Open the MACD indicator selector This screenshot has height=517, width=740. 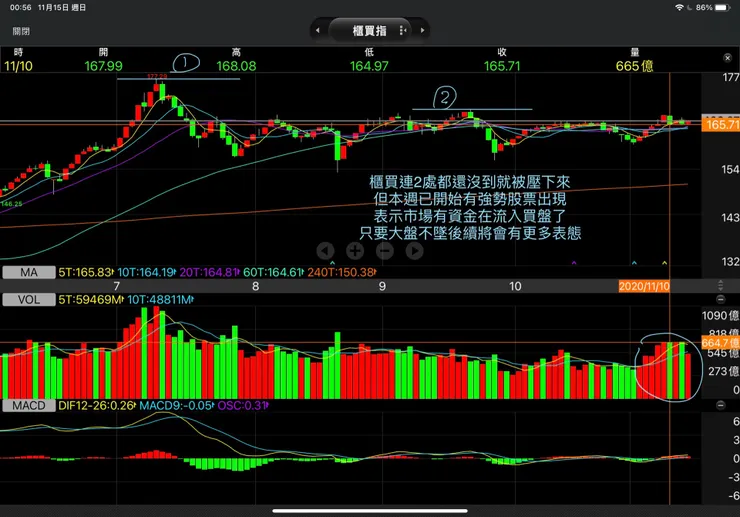pos(29,406)
